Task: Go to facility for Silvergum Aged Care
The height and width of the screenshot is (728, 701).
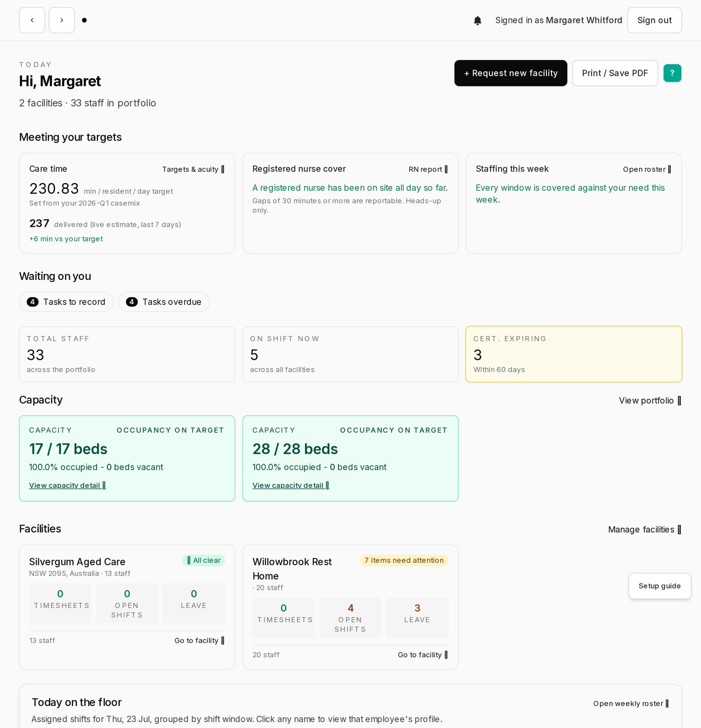Action: coord(200,641)
